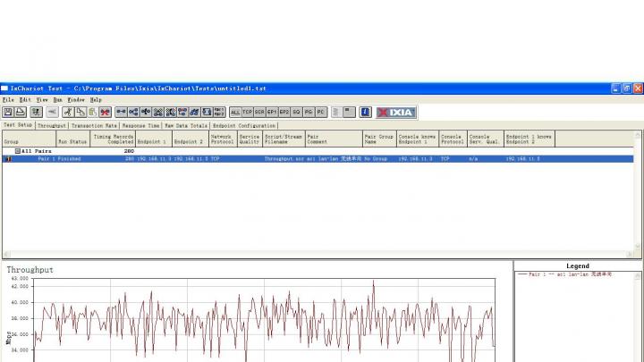Minimize the IxChariot Test window

point(615,88)
